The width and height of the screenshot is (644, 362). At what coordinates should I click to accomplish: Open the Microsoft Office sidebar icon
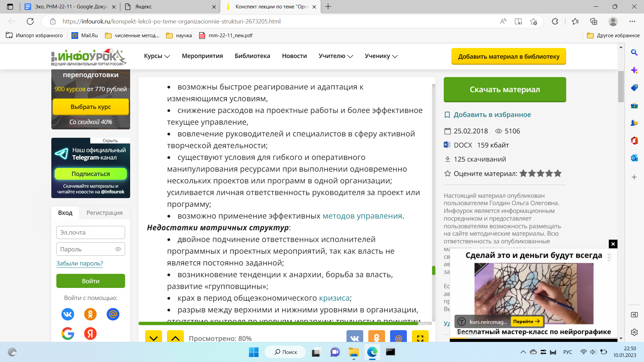(634, 140)
